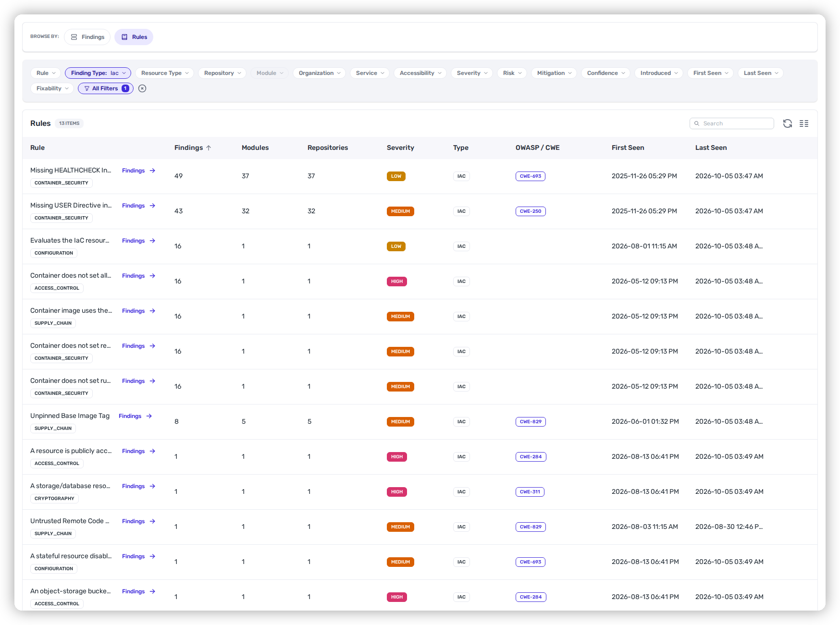The image size is (840, 625).
Task: Click the arrow icon beside Missing HEALTHCHECK Findings
Action: 152,171
